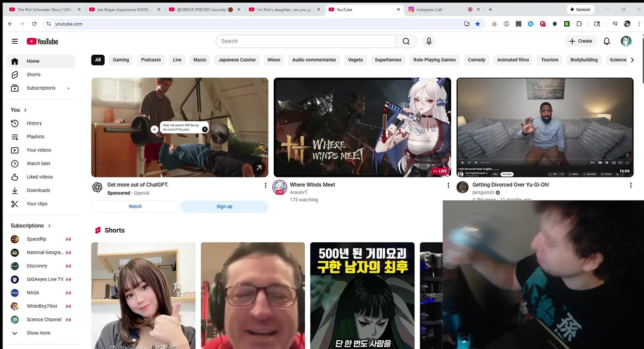Open the green K extension icon

567,24
